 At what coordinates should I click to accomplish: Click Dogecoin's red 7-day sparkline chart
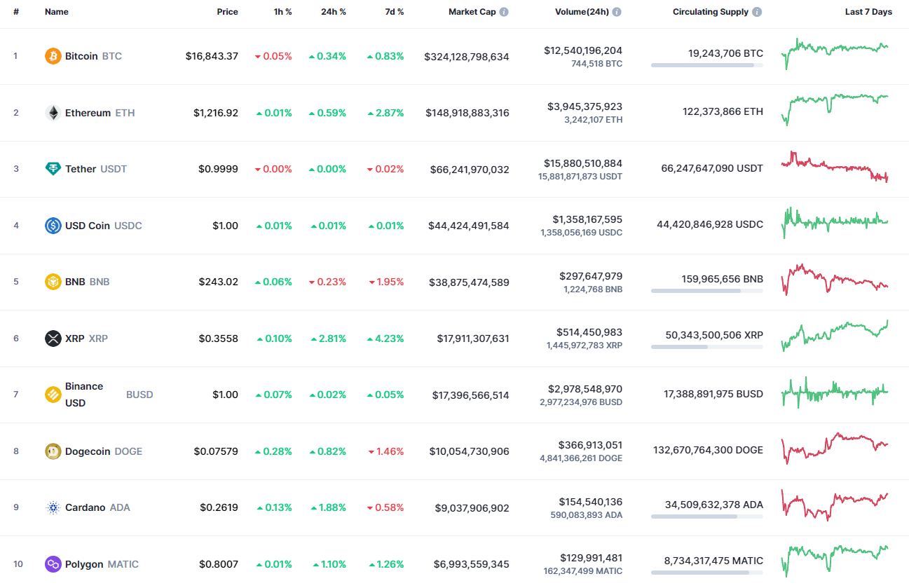(835, 449)
